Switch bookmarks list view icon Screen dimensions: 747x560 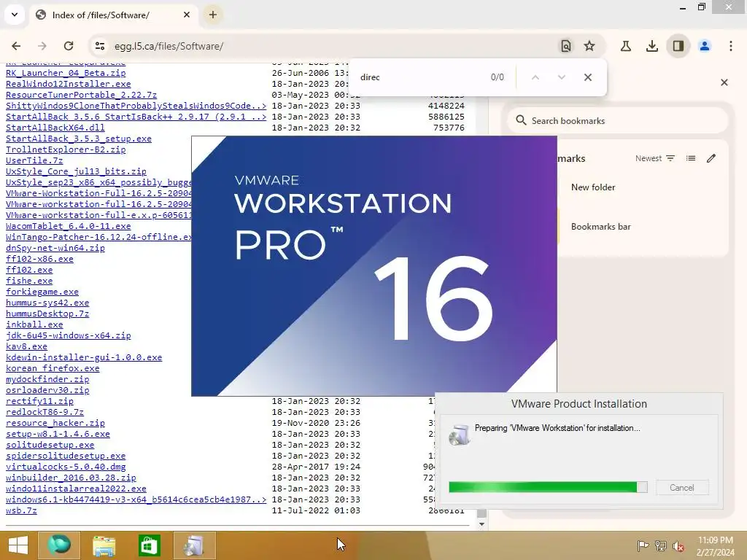pyautogui.click(x=691, y=158)
